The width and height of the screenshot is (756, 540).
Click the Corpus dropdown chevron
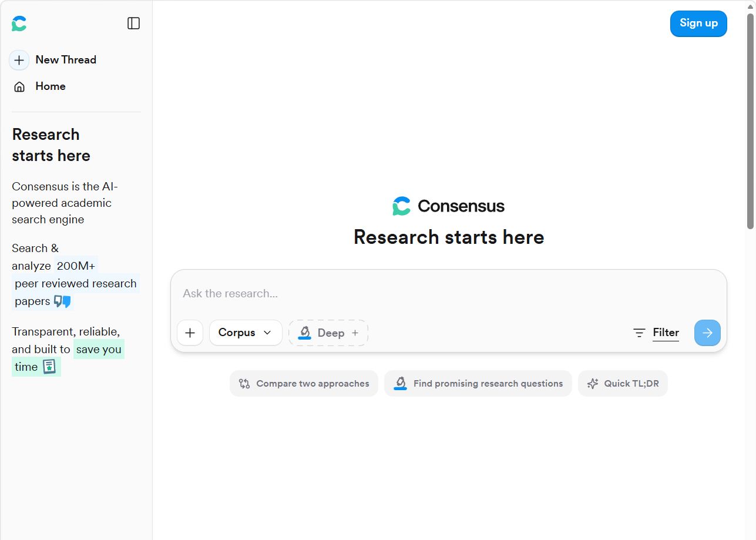pos(267,333)
